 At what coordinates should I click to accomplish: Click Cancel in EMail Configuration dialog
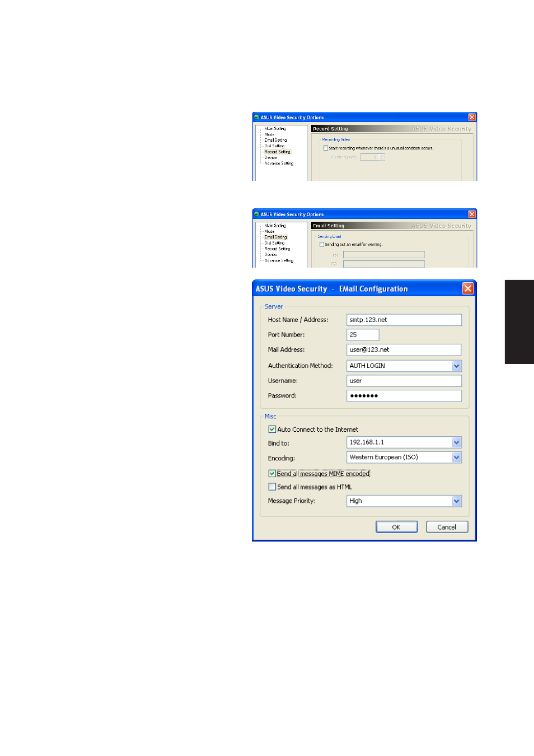[x=447, y=527]
